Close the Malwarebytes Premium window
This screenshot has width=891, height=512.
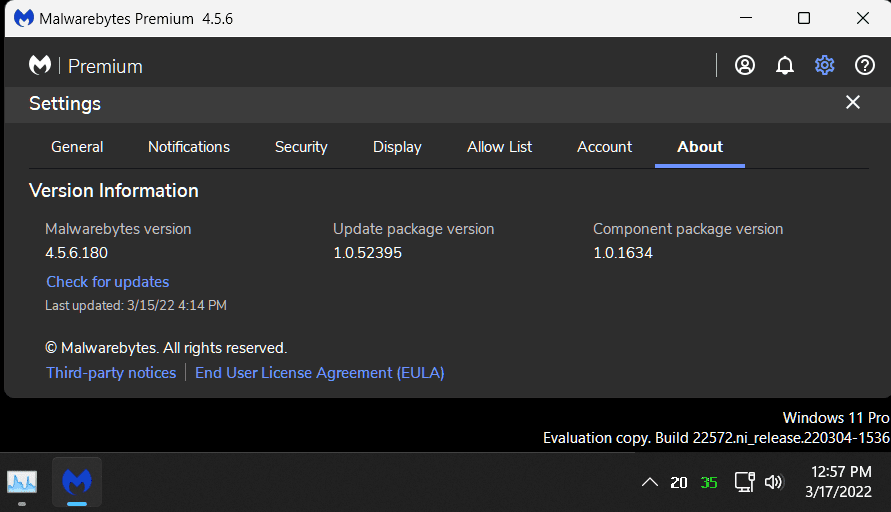click(x=863, y=18)
